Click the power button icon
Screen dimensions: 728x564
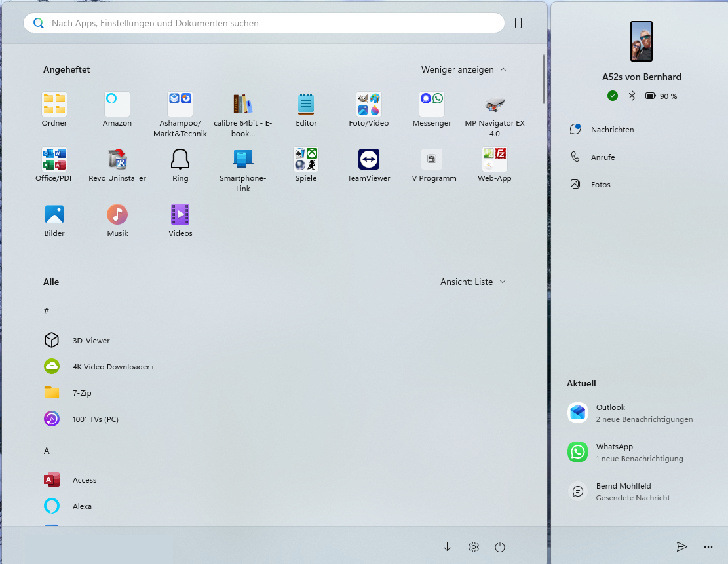500,548
